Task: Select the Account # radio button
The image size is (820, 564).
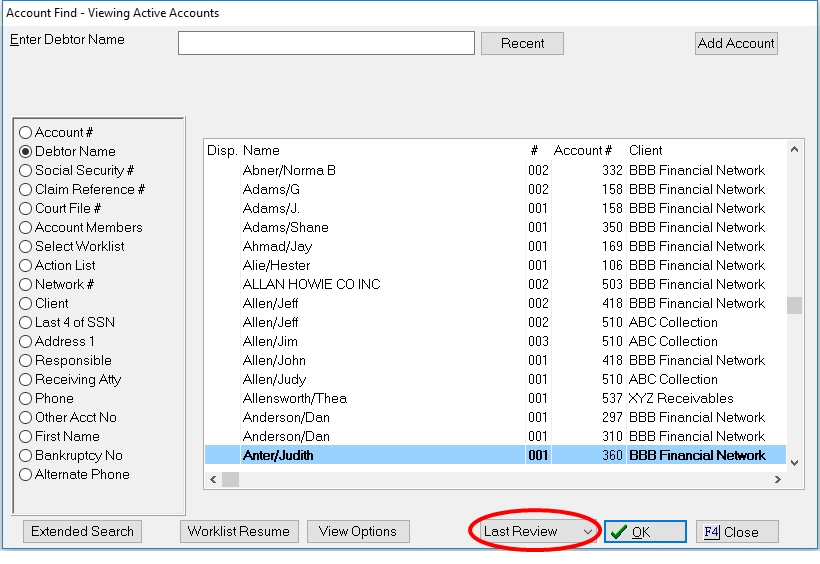Action: pos(26,132)
